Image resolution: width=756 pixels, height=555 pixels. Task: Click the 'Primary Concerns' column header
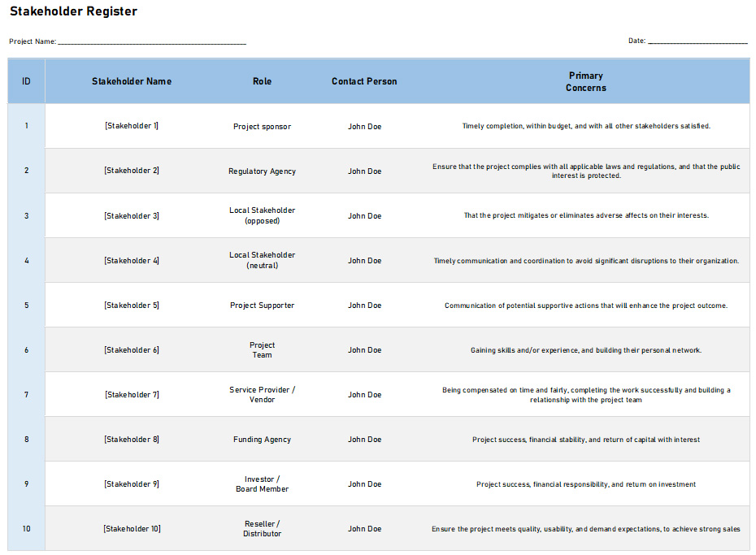[x=586, y=81]
